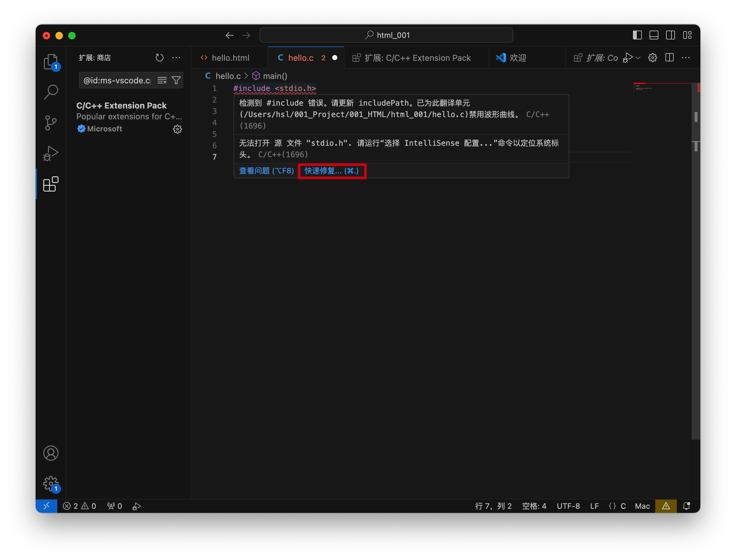The height and width of the screenshot is (560, 736).
Task: Go forward with the navigation arrow
Action: tap(246, 35)
